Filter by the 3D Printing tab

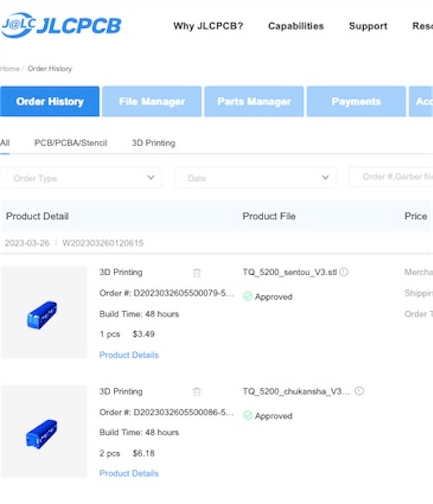(154, 143)
